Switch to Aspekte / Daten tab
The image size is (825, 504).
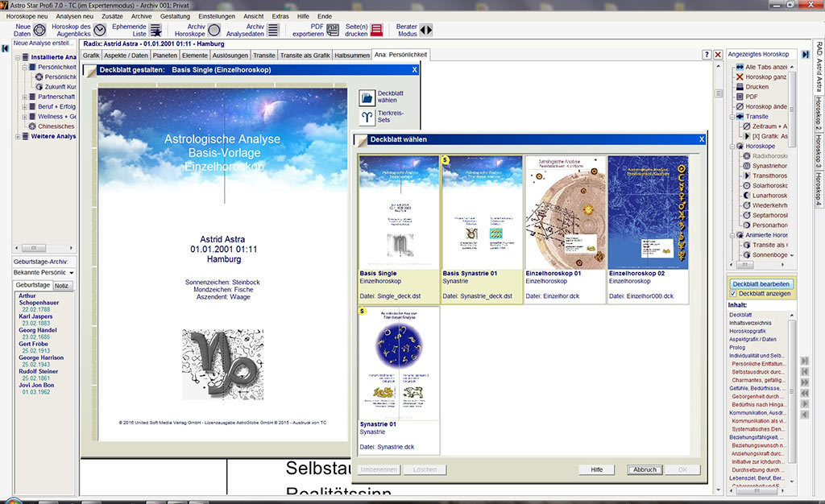[x=126, y=56]
